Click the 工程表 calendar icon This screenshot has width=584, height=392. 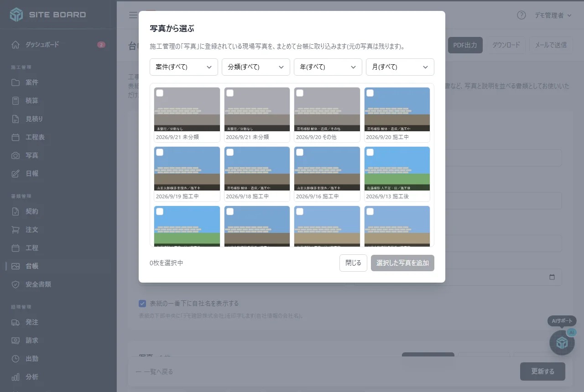(x=16, y=137)
